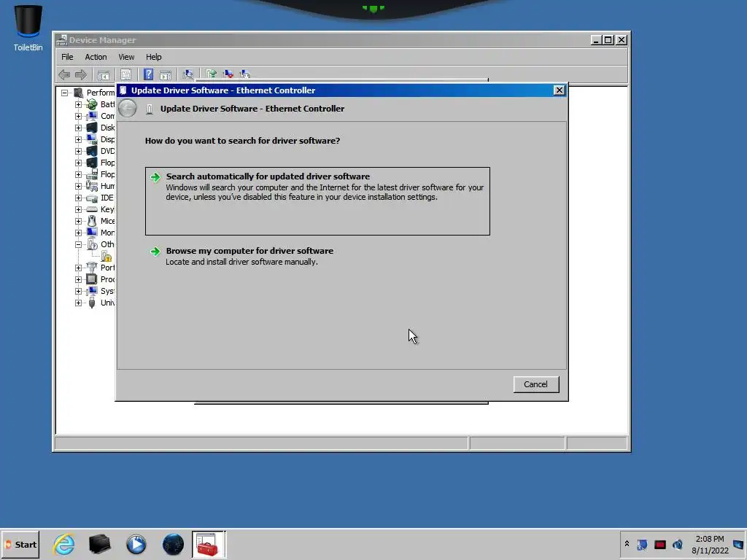Image resolution: width=747 pixels, height=560 pixels.
Task: Expand the Keyboards tree node
Action: click(78, 209)
